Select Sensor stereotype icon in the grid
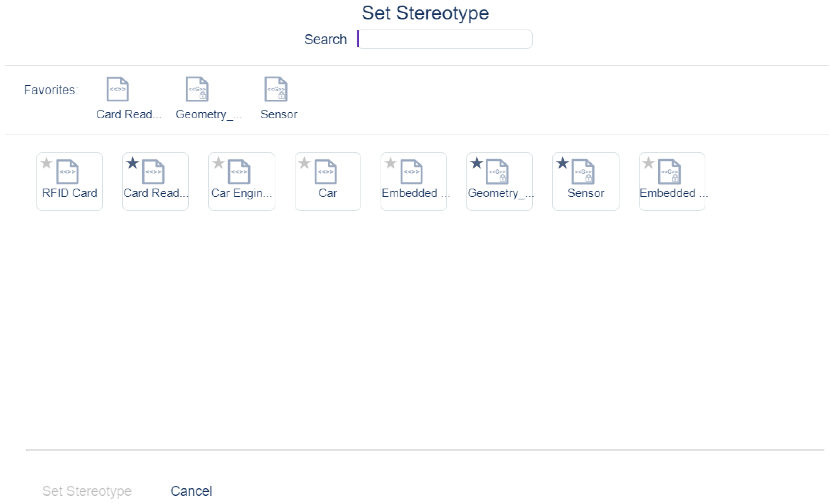The height and width of the screenshot is (504, 830). tap(583, 172)
